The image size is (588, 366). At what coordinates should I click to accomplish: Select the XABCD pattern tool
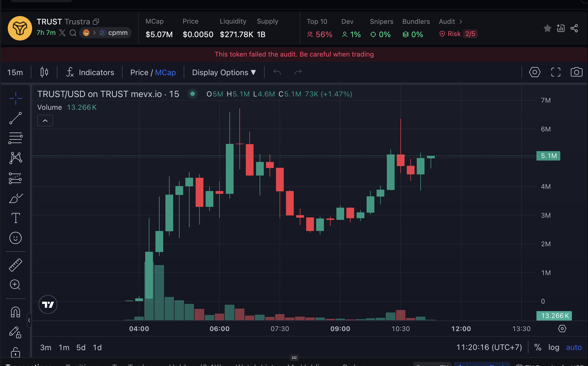point(16,158)
